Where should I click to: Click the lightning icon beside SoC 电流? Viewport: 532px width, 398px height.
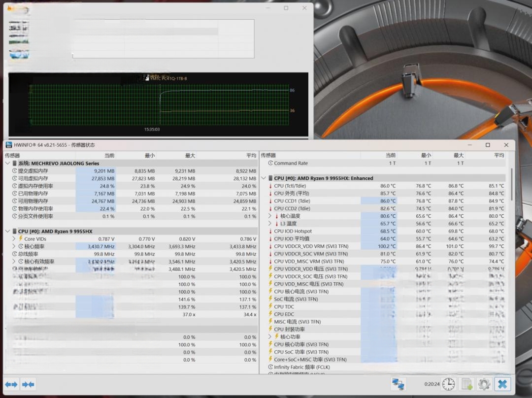(270, 298)
